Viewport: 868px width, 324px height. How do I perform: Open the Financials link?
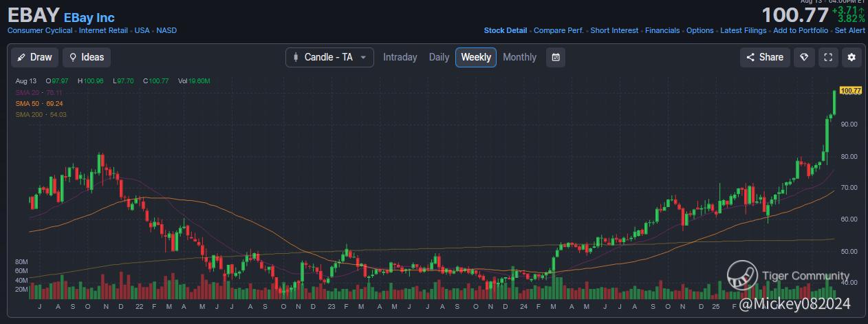(662, 30)
